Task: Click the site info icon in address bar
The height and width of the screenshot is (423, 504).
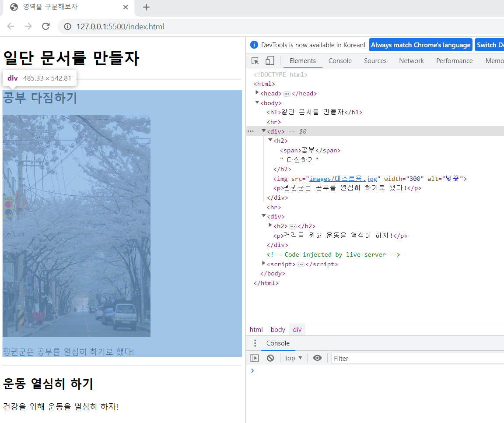Action: [x=67, y=27]
